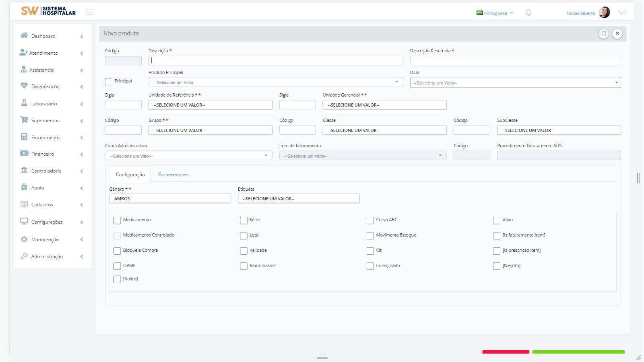Select the Configuração tab
The image size is (644, 362).
click(130, 175)
